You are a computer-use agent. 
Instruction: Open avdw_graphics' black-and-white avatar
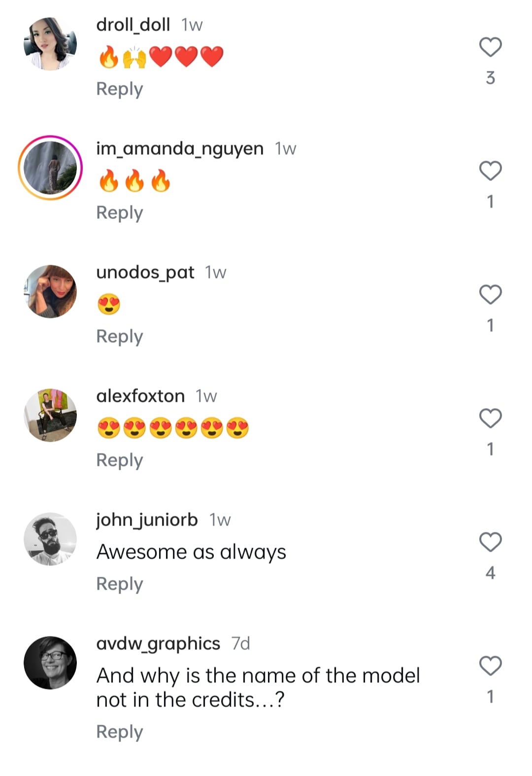pos(50,663)
